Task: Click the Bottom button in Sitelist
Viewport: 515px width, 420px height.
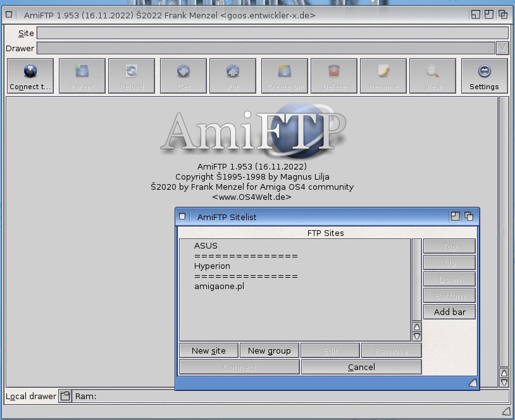Action: 450,295
